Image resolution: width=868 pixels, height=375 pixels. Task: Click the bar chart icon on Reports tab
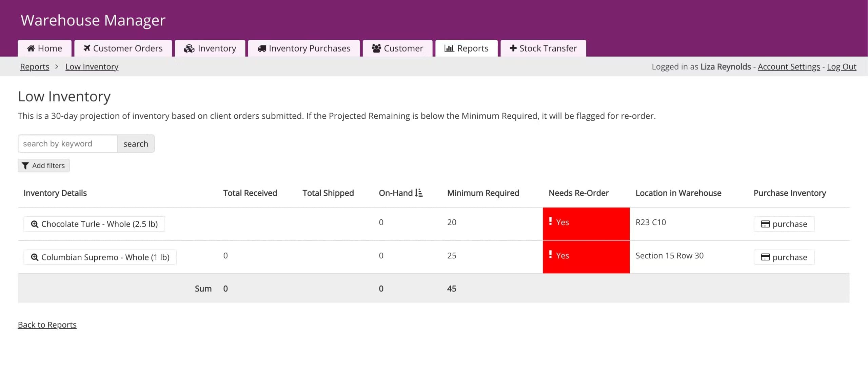[449, 48]
